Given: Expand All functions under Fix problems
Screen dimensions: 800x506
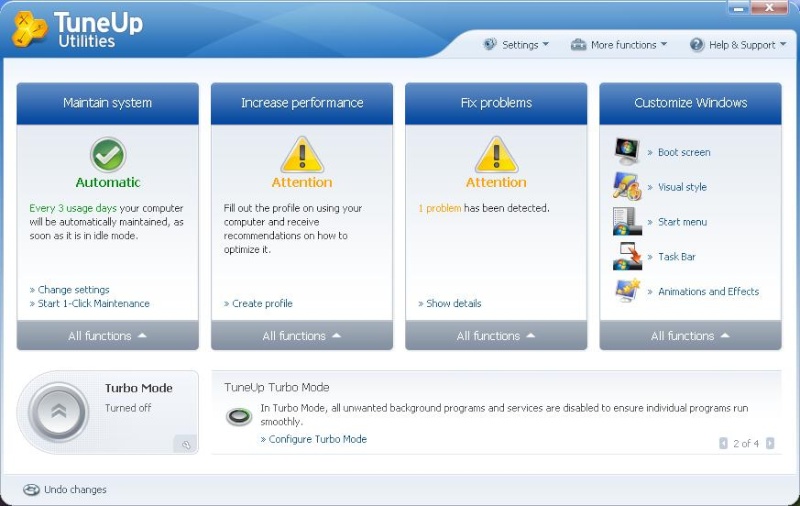Looking at the screenshot, I should click(496, 336).
